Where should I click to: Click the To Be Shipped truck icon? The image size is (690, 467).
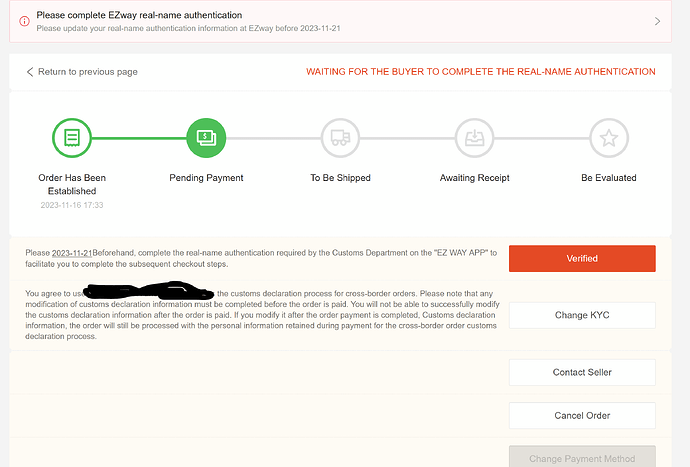click(x=340, y=137)
